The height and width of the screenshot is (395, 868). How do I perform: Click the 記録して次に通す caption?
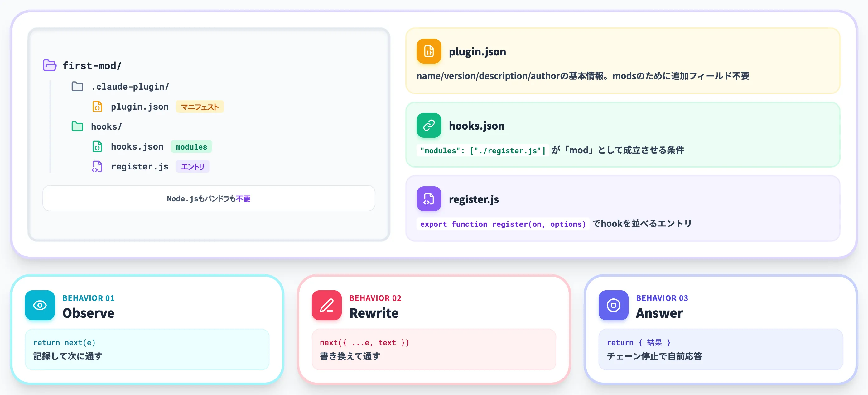(x=68, y=356)
